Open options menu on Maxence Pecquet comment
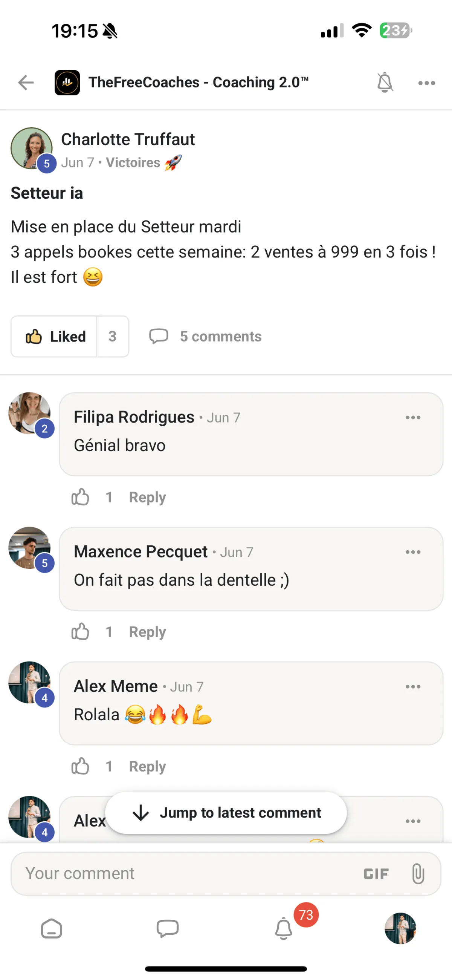The image size is (452, 980). click(x=413, y=552)
